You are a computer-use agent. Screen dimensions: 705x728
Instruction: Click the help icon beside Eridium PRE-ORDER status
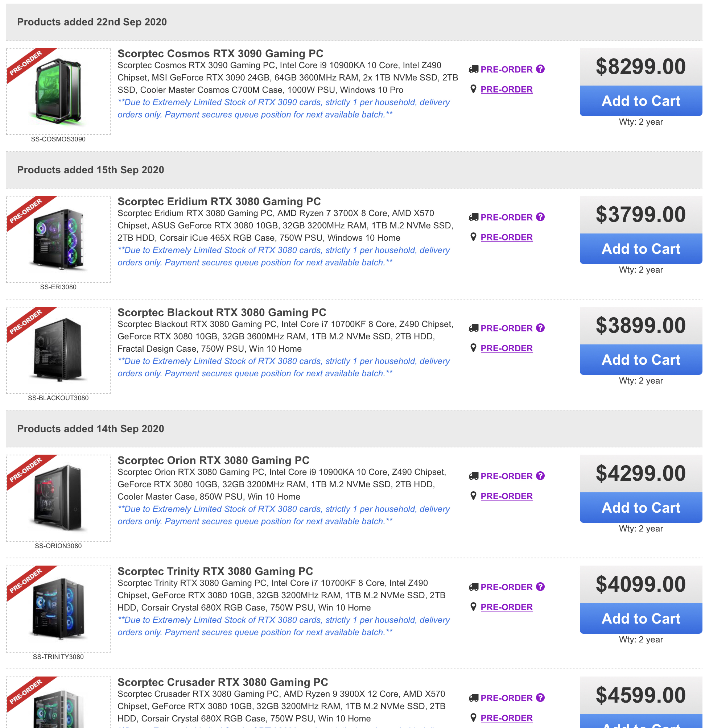(540, 217)
